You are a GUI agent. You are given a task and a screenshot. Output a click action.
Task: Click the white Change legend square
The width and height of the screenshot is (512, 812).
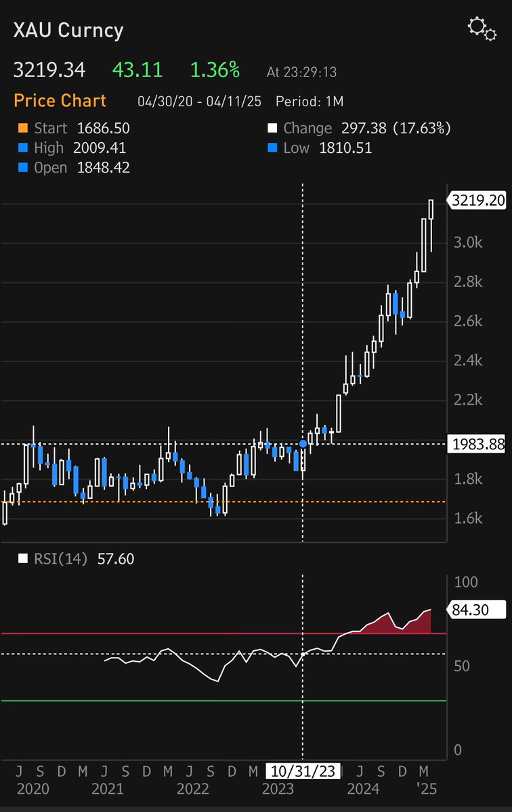(273, 128)
